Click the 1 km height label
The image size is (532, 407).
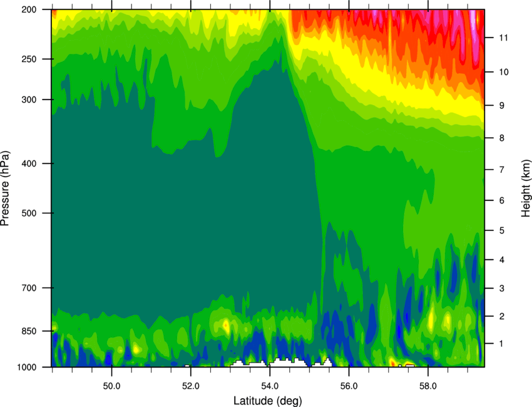(x=501, y=344)
